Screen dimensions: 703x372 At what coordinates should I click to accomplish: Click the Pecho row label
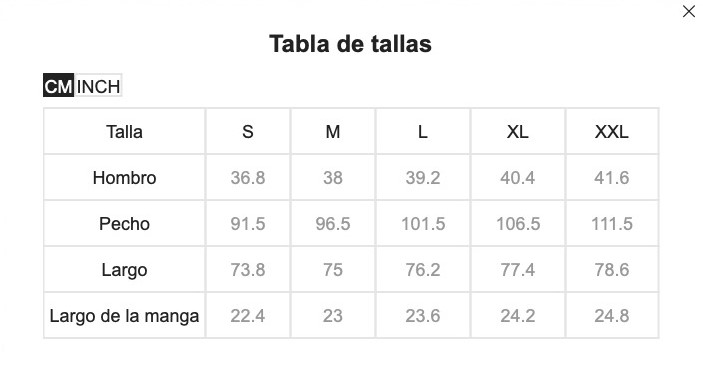coord(125,224)
